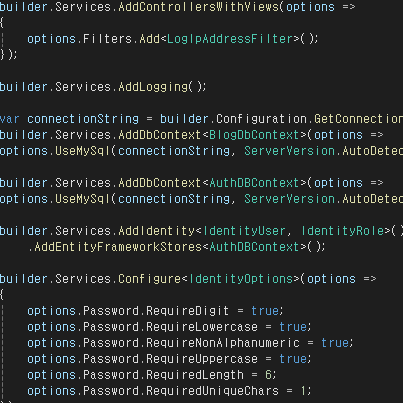Screen dimensions: 403x403
Task: Click the RequireNonAlphanumeric property
Action: 223,343
